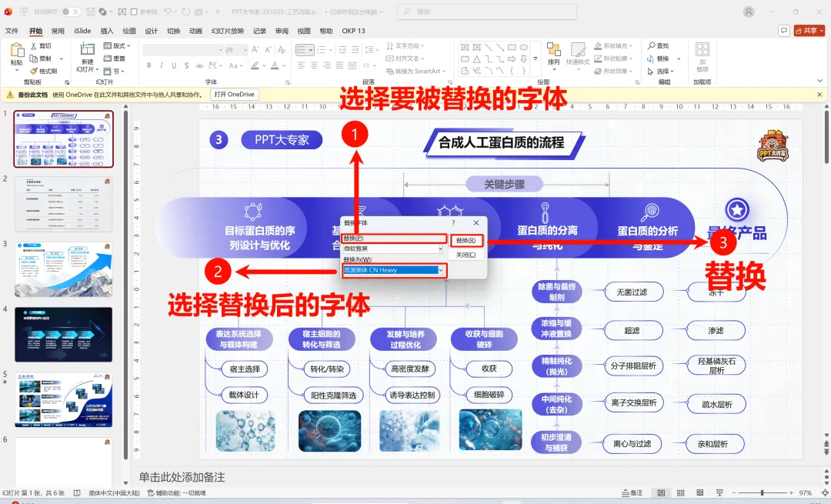Switch to the Slide Show tab
Viewport: 831px width, 504px height.
(x=228, y=31)
